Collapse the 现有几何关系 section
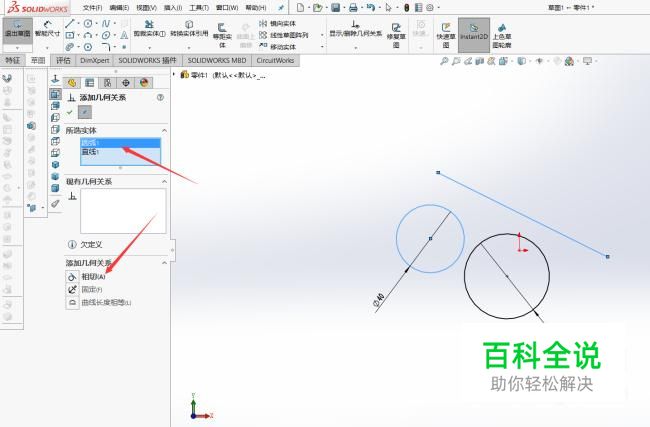This screenshot has width=650, height=427. [164, 182]
